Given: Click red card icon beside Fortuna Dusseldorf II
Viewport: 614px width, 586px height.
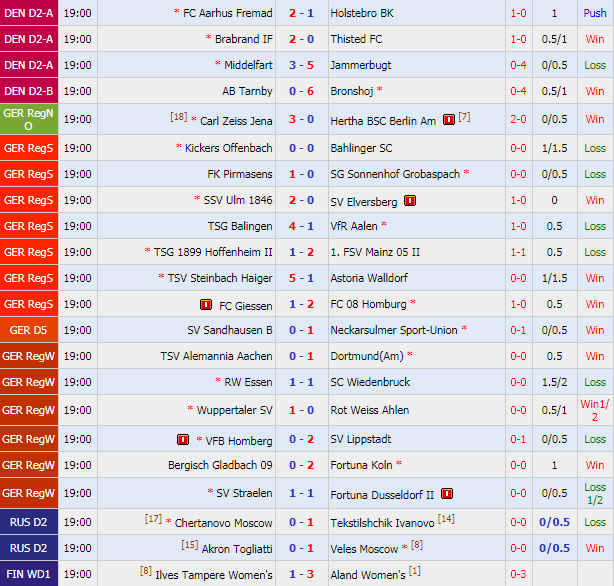Looking at the screenshot, I should (x=447, y=494).
